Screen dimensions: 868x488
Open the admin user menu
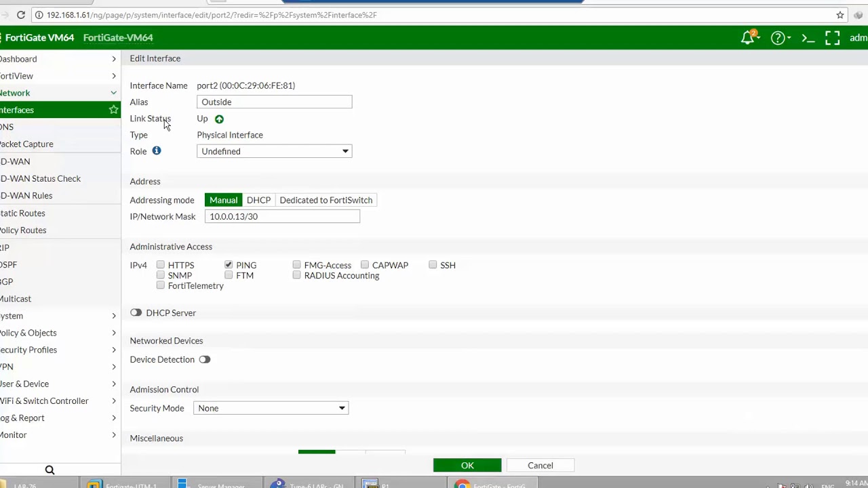pyautogui.click(x=859, y=38)
